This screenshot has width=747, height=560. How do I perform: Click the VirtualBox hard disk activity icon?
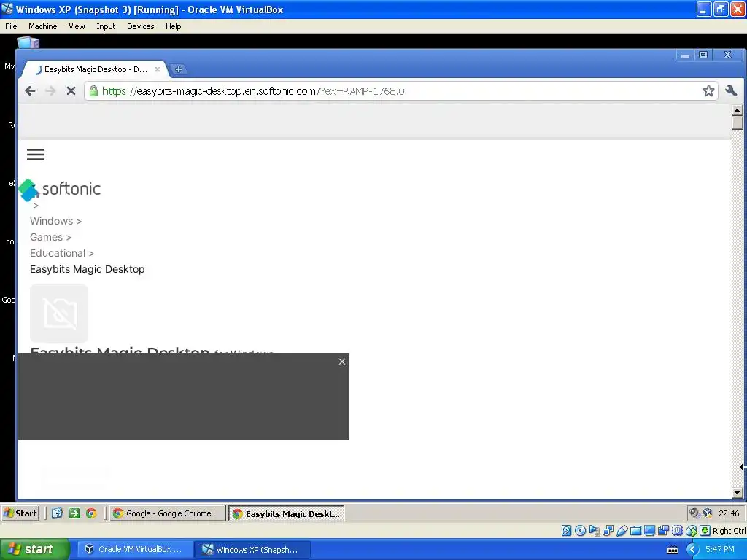(x=566, y=531)
